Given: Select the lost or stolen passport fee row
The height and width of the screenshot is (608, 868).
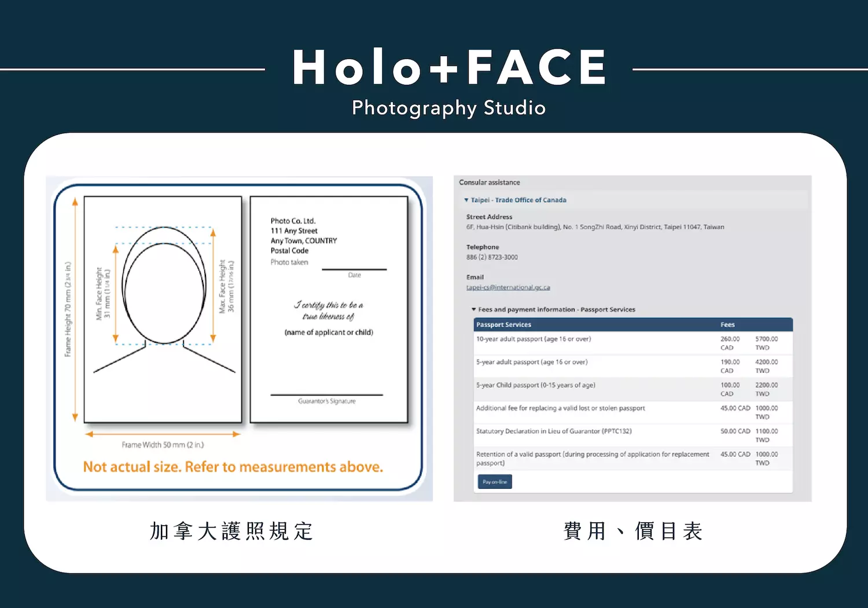Looking at the screenshot, I should [633, 413].
